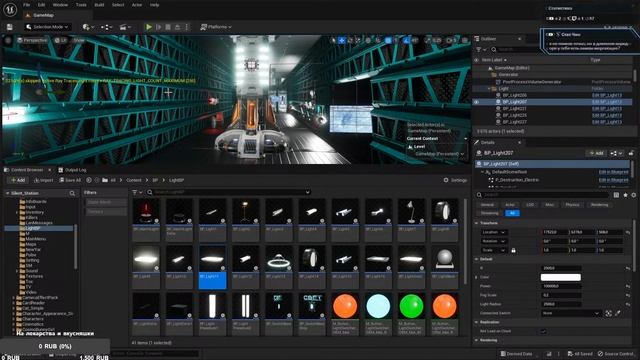Click the lock icon in the Details panel

[x=631, y=153]
